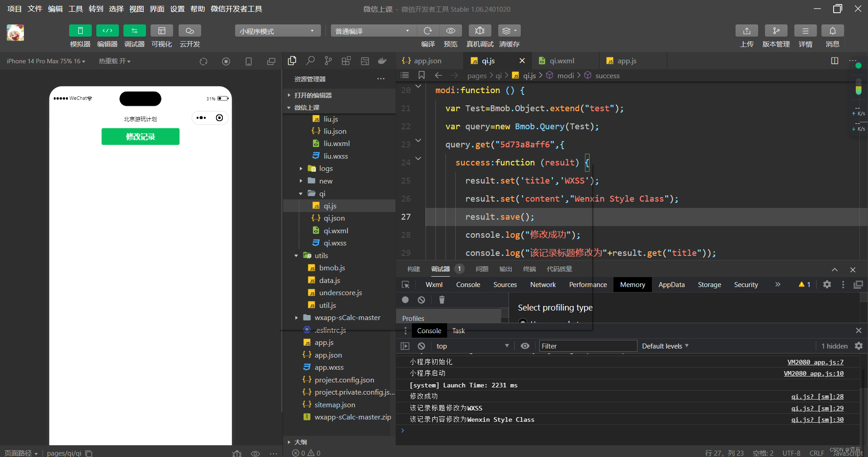This screenshot has width=868, height=457.
Task: Click the record heap profile circle button
Action: pos(405,300)
